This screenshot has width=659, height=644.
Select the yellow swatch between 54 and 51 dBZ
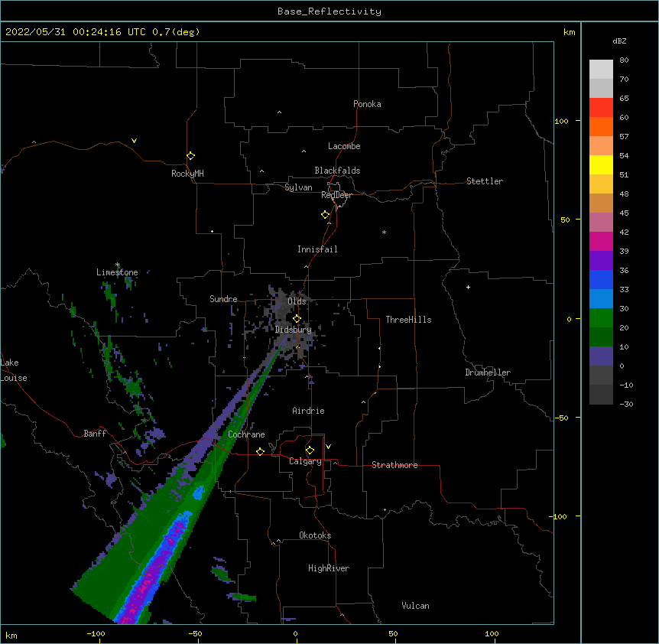(601, 165)
